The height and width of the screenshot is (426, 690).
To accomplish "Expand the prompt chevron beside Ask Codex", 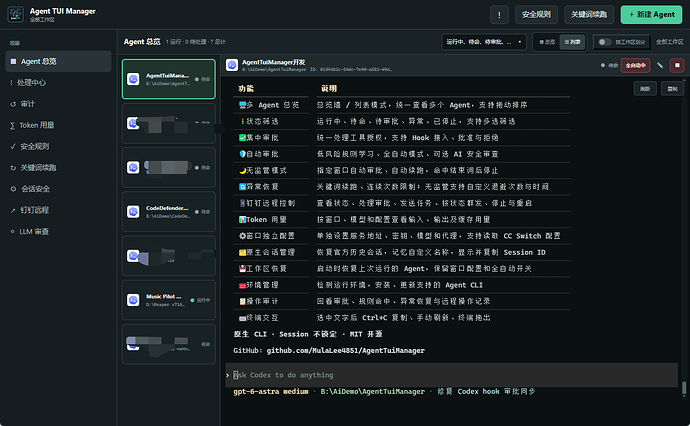I will point(228,375).
